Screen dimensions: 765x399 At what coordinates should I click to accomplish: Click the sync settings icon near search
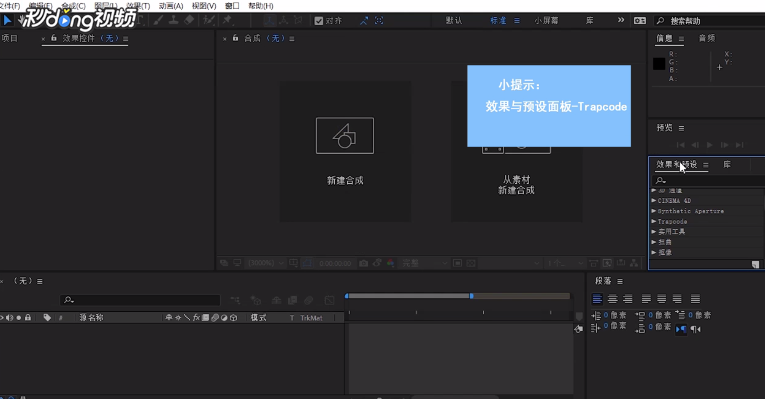click(640, 20)
